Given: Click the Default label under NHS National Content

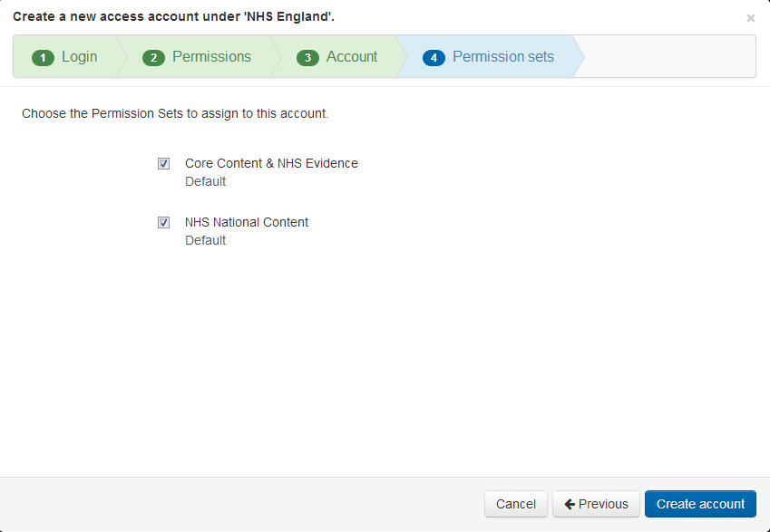Looking at the screenshot, I should [205, 240].
